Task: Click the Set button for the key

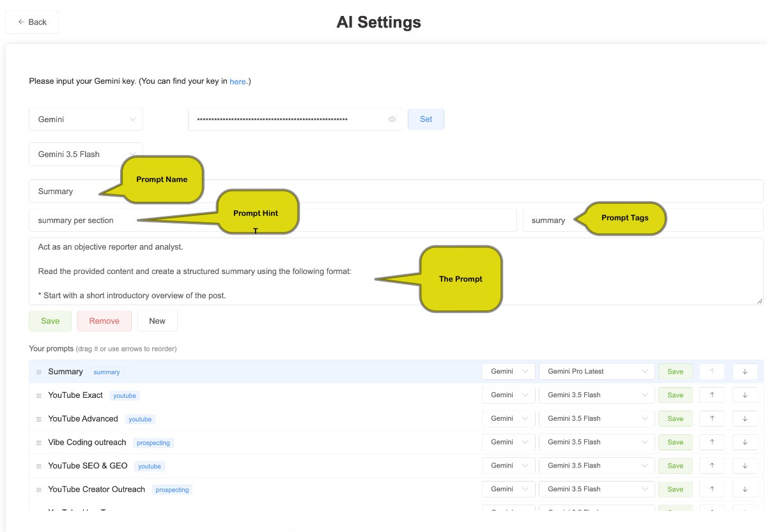Action: [x=426, y=119]
